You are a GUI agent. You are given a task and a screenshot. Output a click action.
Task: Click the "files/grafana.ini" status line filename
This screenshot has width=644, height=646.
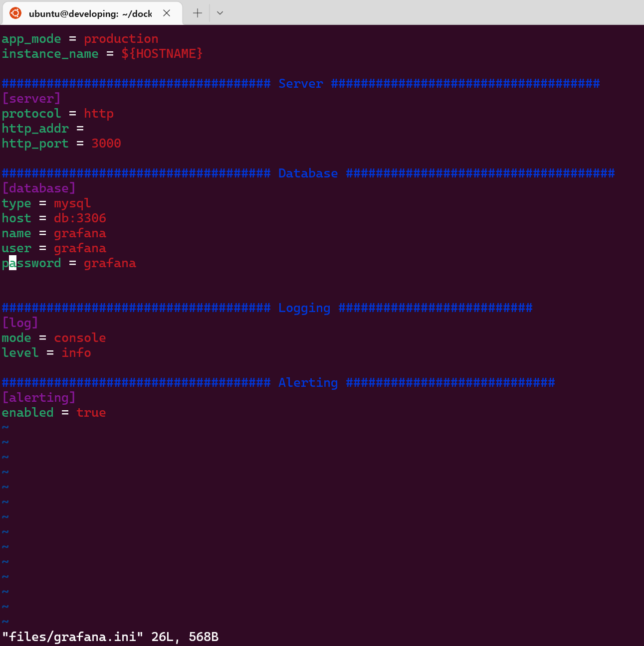[x=73, y=637]
